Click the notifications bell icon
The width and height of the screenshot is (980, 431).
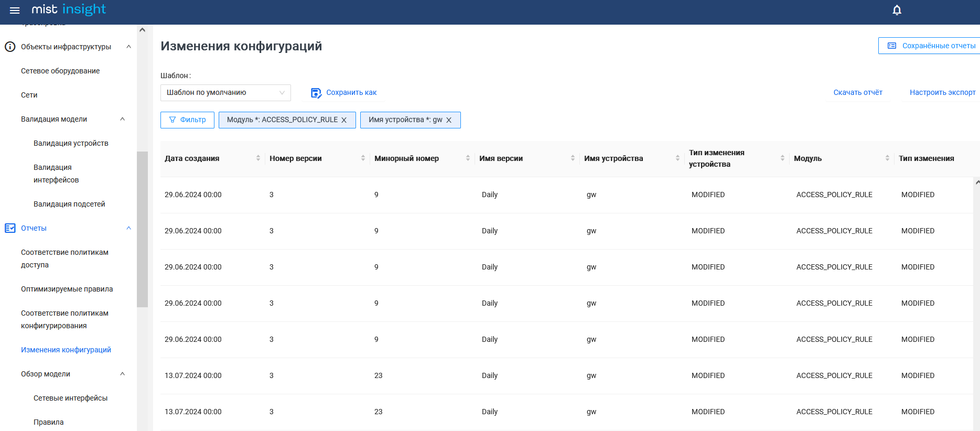897,10
